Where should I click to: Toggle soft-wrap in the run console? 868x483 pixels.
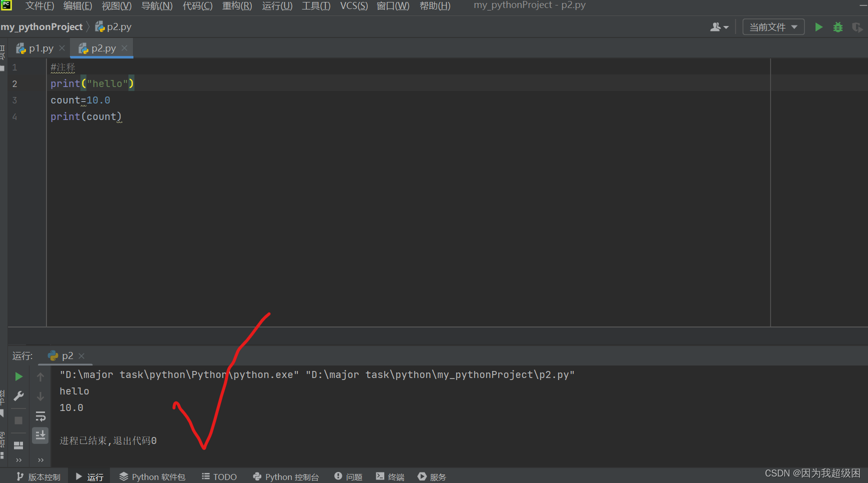tap(40, 416)
